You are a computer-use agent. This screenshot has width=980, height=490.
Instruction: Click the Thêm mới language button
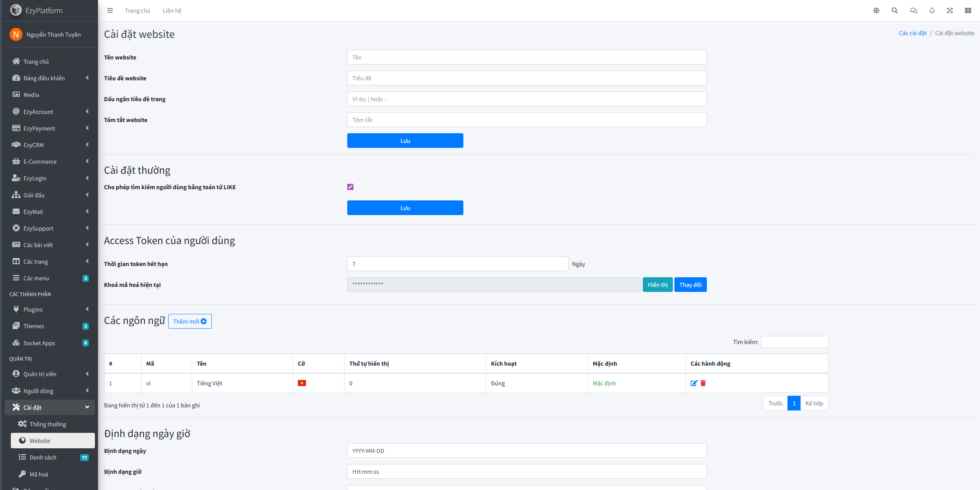[x=190, y=321]
